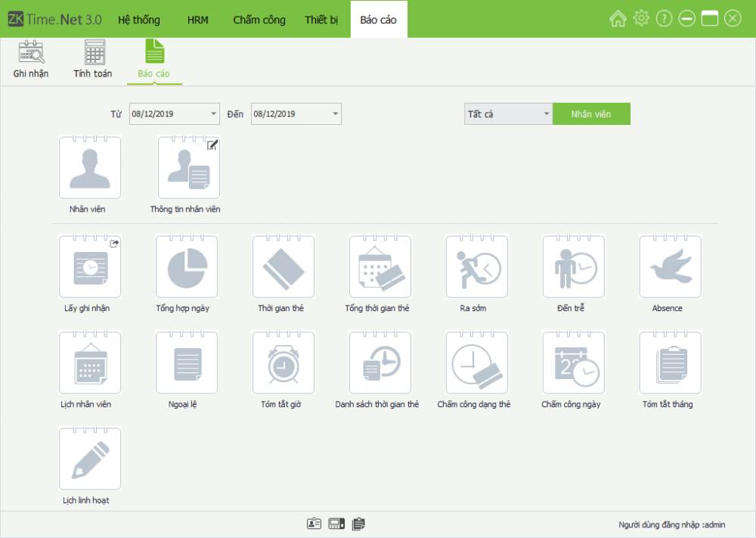
Task: Select the Đến trễ report icon
Action: (x=573, y=266)
